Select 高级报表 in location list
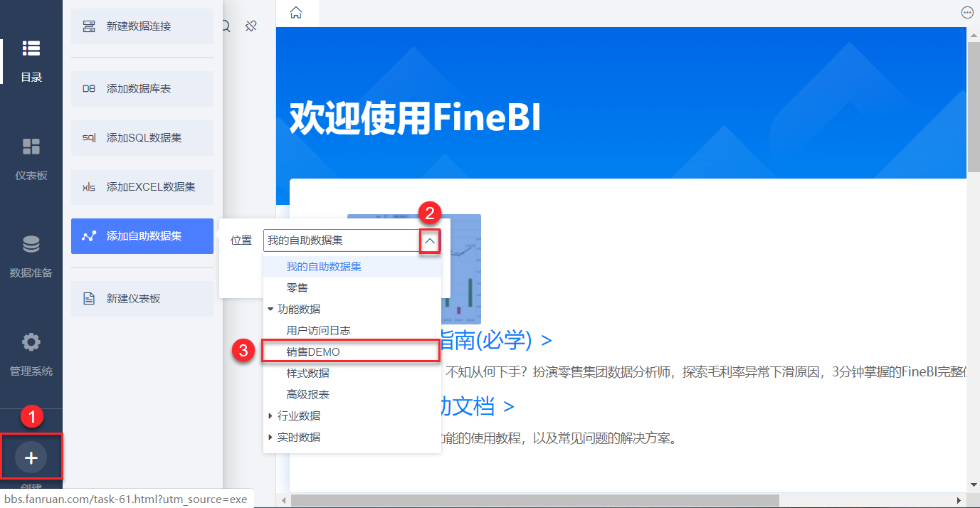Screen dimensions: 980x508 coord(352,395)
